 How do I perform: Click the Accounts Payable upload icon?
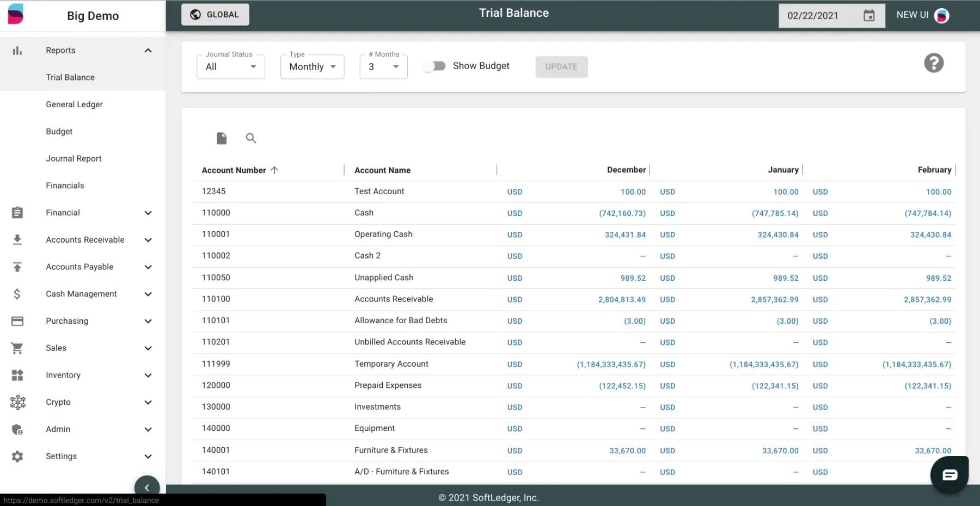pyautogui.click(x=17, y=267)
